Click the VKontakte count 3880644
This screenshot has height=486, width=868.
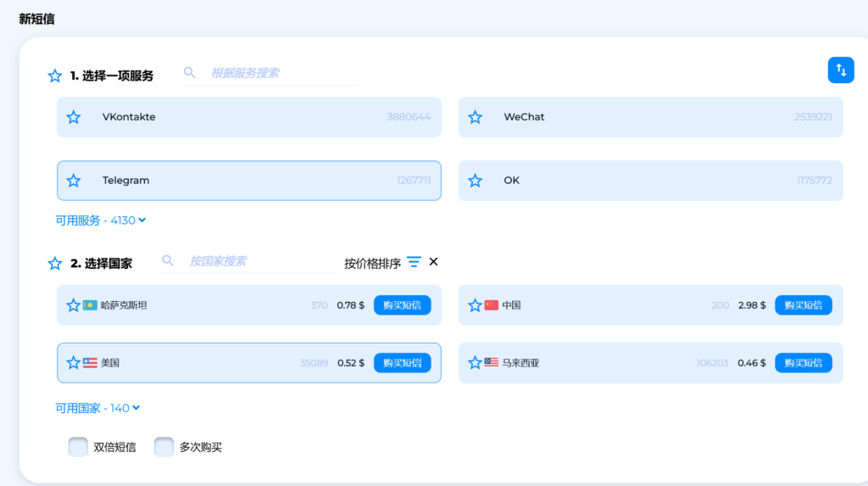[409, 117]
